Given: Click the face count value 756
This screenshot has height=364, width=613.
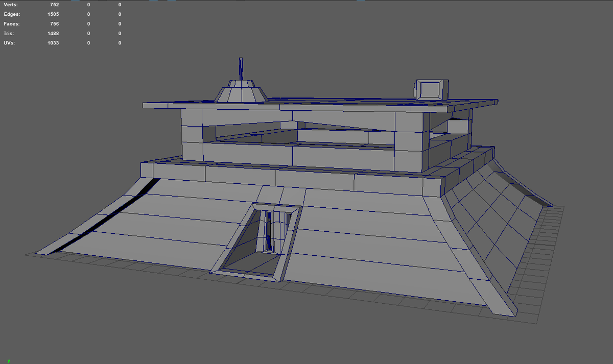Looking at the screenshot, I should 54,24.
